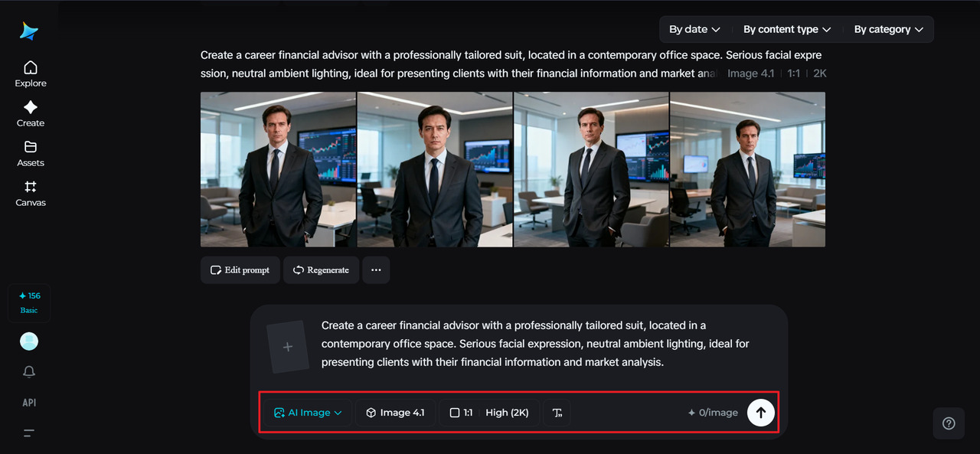Expand the By content type filter
This screenshot has width=980, height=454.
[786, 29]
